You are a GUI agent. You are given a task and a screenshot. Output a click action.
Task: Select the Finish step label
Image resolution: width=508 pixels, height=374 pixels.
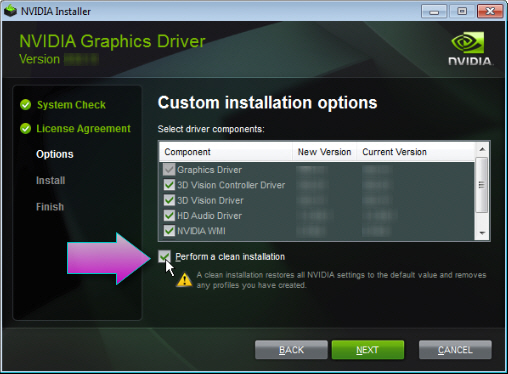50,207
